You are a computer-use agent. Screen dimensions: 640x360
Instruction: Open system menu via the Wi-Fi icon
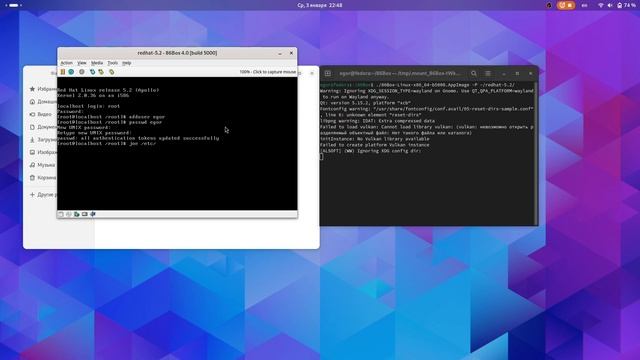pos(601,5)
